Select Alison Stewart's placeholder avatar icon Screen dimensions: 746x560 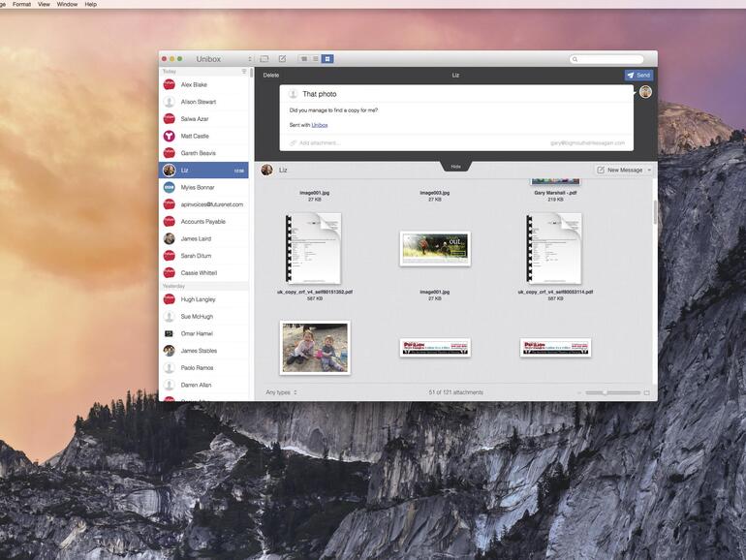click(x=170, y=102)
